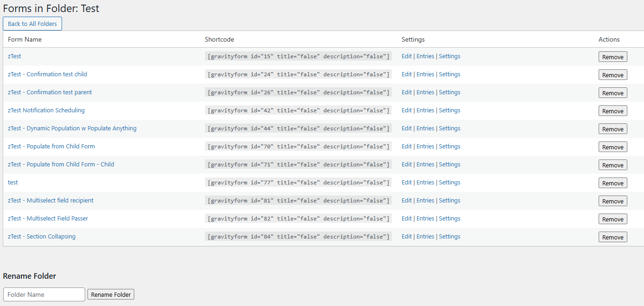Viewport: 644px width, 306px height.
Task: Open Entries for the zTest form
Action: pyautogui.click(x=425, y=56)
